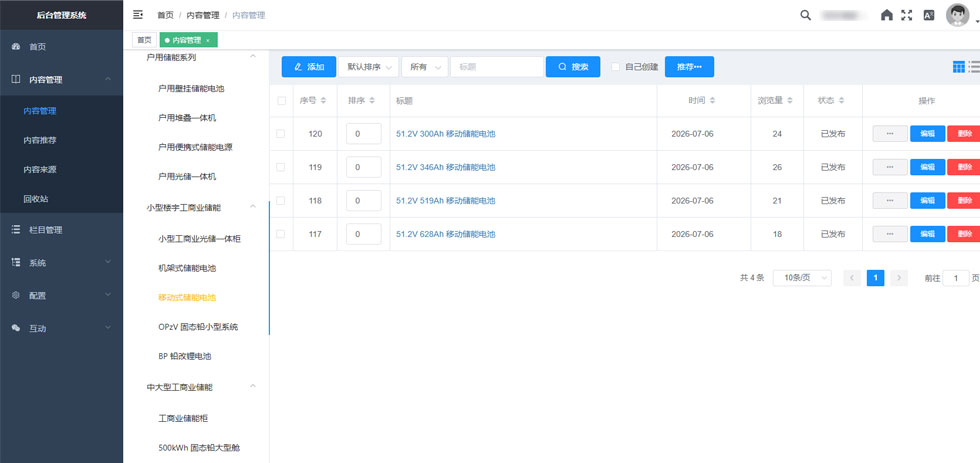980x463 pixels.
Task: Click the 添加 button
Action: (309, 67)
